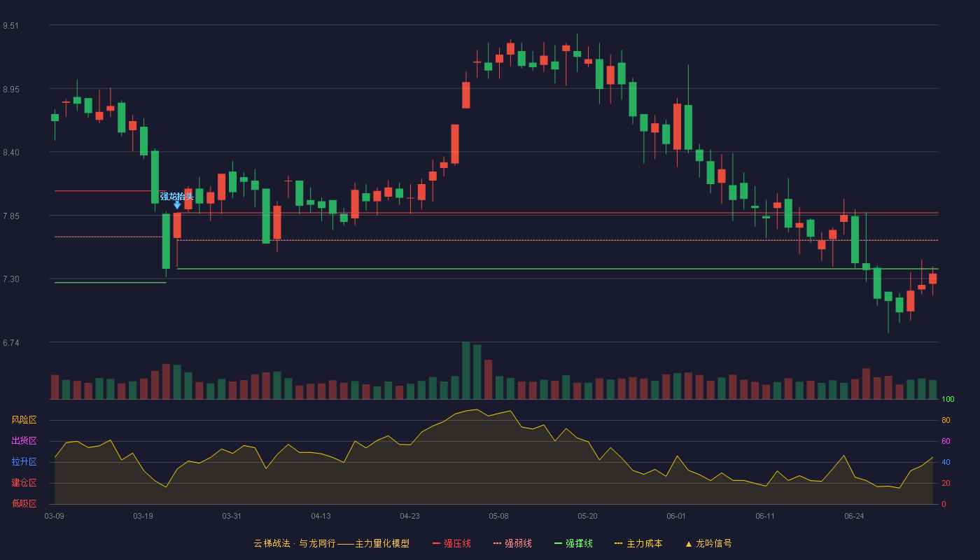
Task: Click the 拉升区 zone label
Action: click(24, 462)
